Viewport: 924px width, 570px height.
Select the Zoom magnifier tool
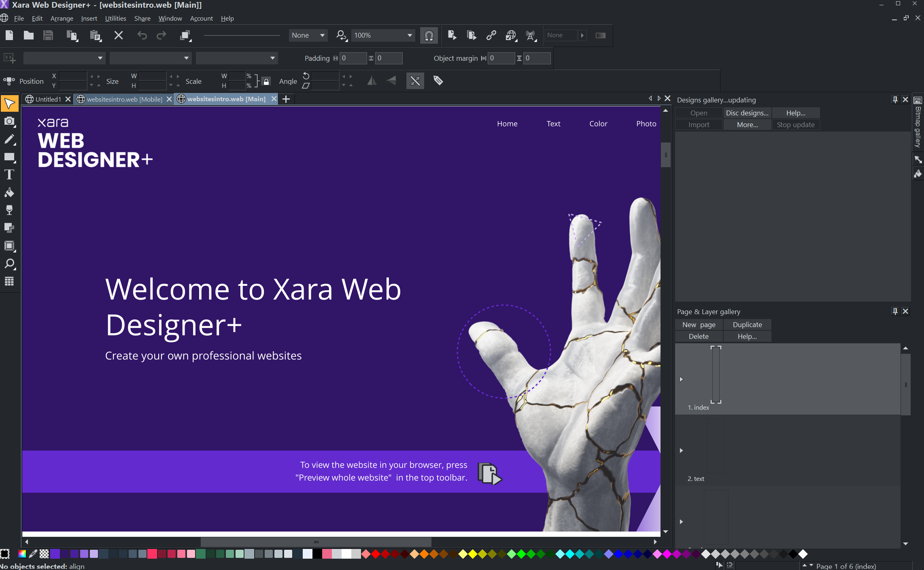[x=9, y=264]
